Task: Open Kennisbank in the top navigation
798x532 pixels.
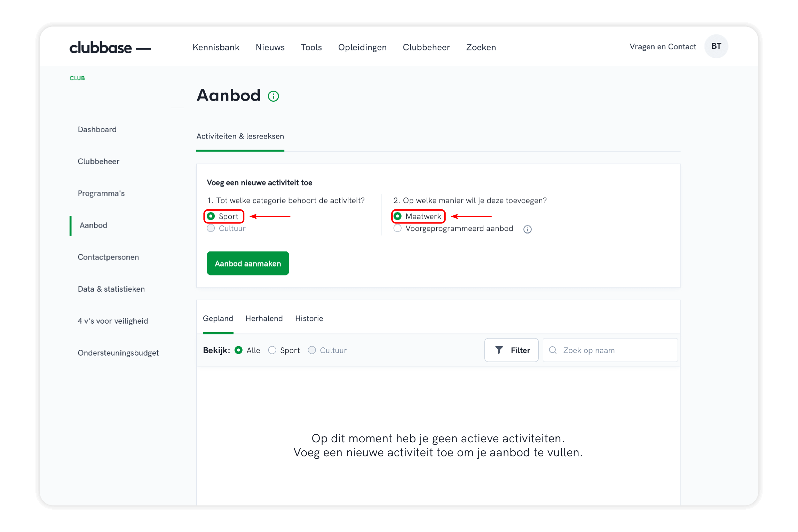Action: [216, 48]
